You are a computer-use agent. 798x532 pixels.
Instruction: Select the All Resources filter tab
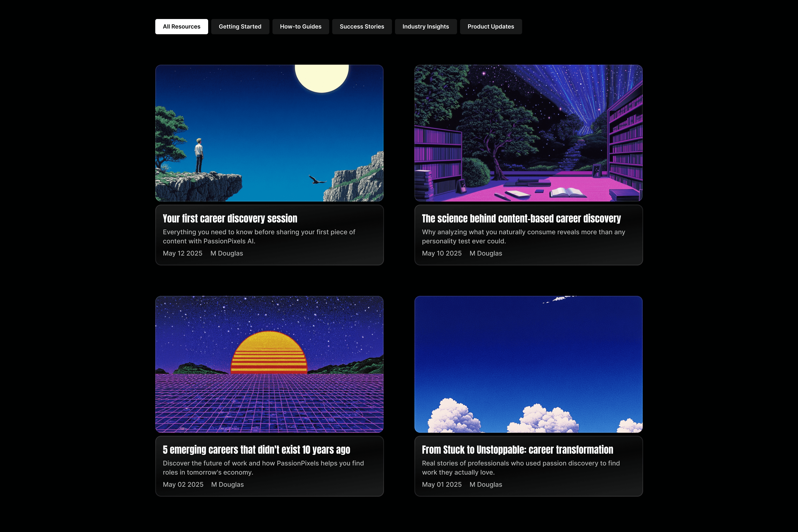(182, 26)
